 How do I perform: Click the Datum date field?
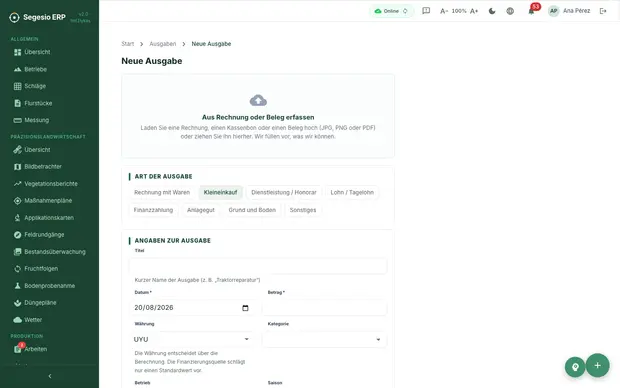191,308
